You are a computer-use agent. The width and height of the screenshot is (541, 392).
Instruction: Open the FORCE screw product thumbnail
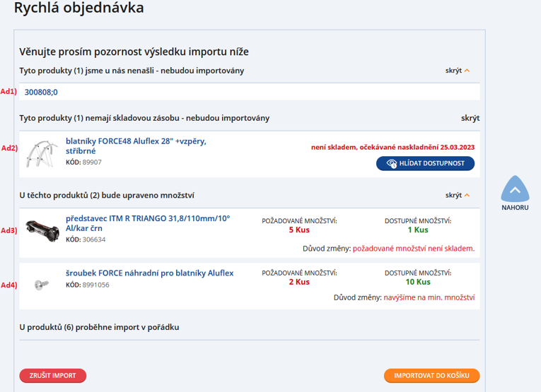[x=42, y=284]
